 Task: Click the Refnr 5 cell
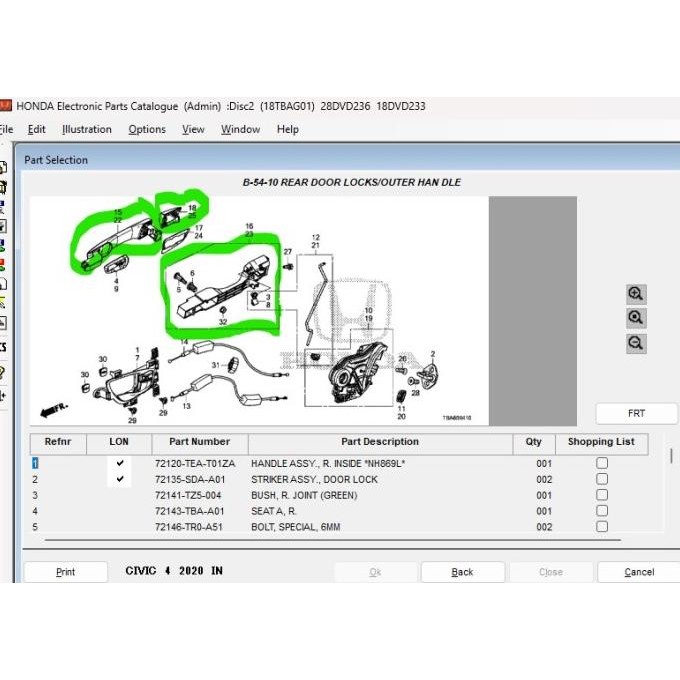click(35, 527)
